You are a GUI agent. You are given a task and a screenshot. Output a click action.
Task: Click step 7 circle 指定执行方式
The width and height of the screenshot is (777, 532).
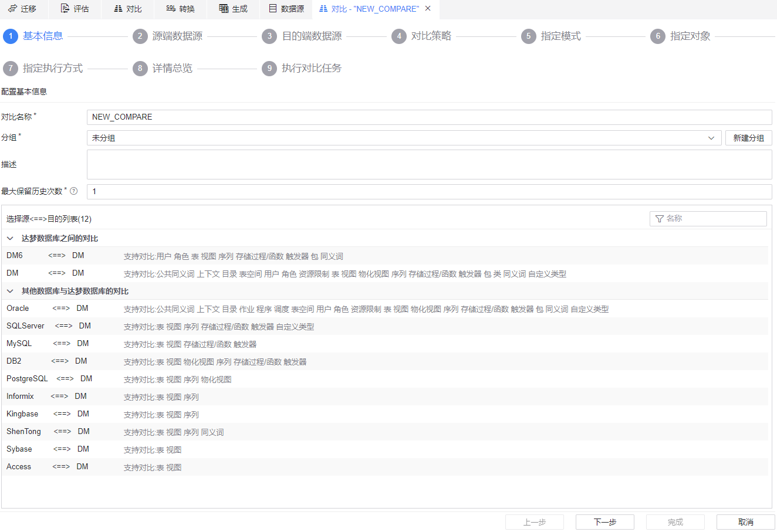pyautogui.click(x=11, y=69)
